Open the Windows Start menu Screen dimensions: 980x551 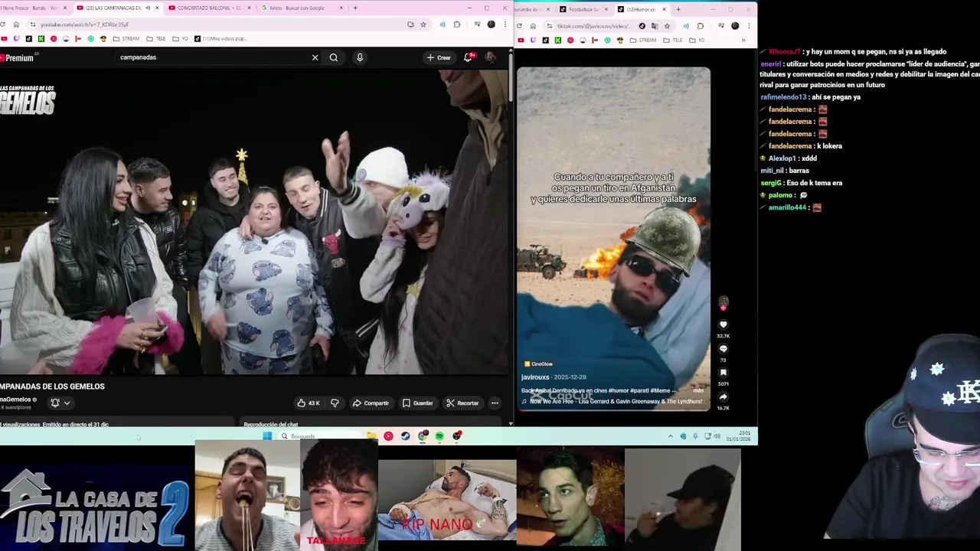click(267, 436)
